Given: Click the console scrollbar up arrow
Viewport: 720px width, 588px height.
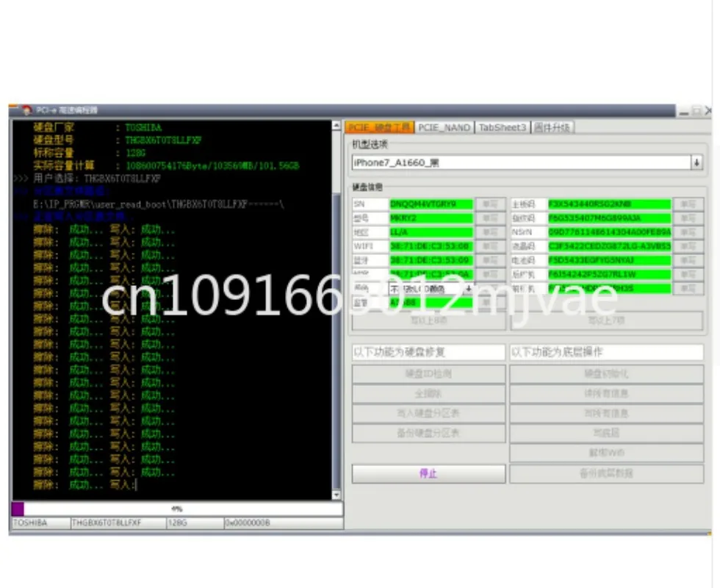Looking at the screenshot, I should coord(336,126).
